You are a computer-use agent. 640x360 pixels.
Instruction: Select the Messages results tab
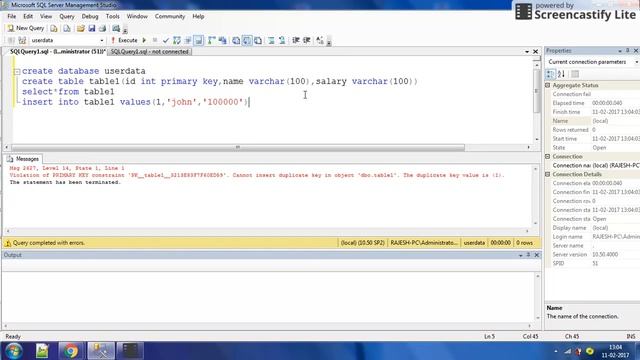click(x=23, y=159)
